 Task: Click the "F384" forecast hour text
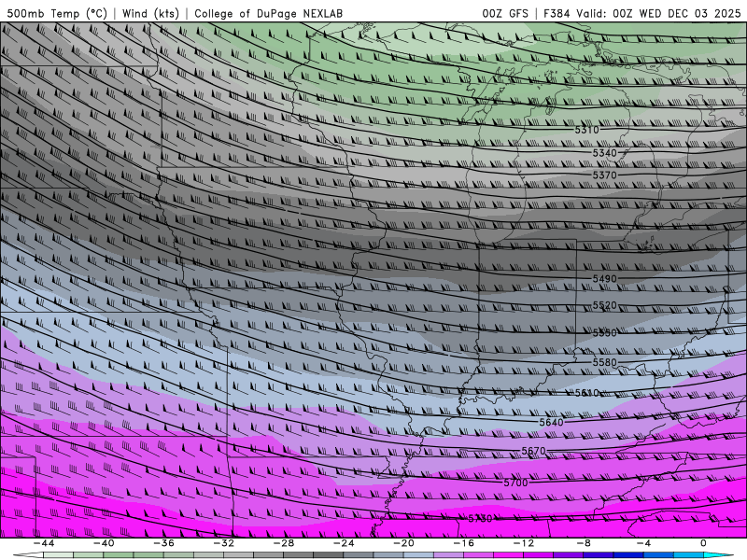[557, 13]
